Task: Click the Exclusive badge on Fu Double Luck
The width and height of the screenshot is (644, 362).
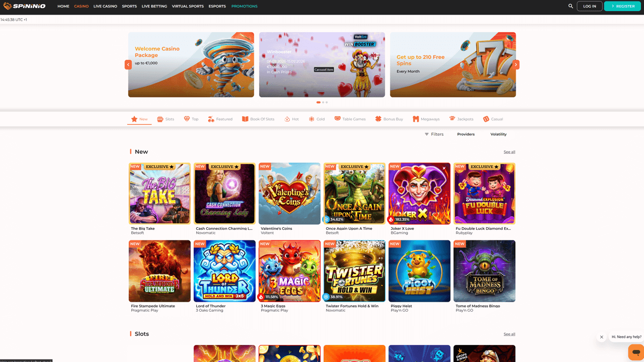Action: tap(484, 166)
